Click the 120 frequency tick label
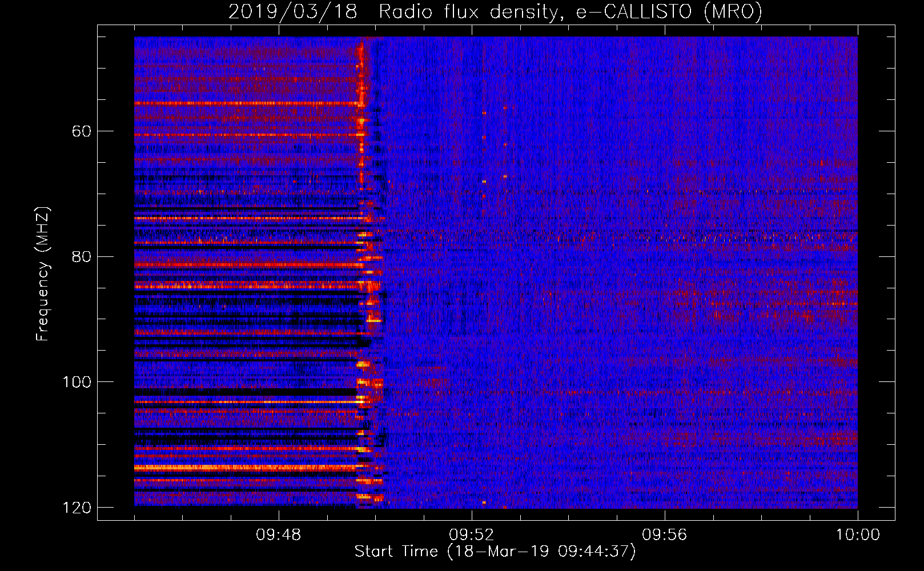 pos(77,508)
